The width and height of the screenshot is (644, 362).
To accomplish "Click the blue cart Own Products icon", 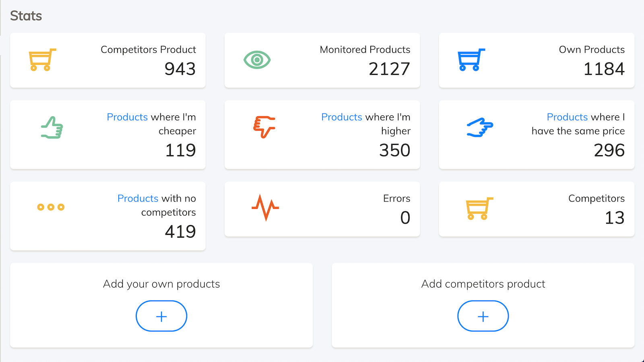I will (x=471, y=60).
